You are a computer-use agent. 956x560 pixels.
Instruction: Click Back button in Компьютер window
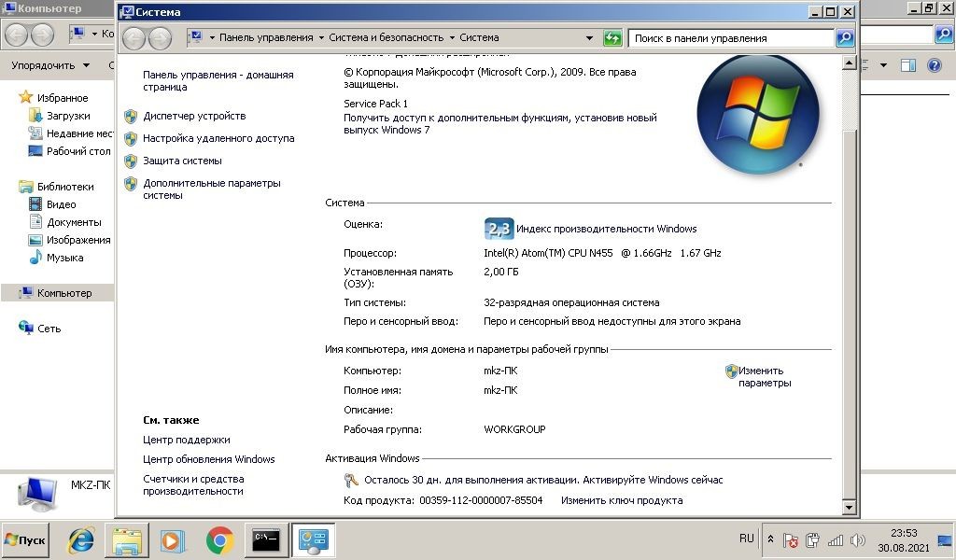point(17,35)
